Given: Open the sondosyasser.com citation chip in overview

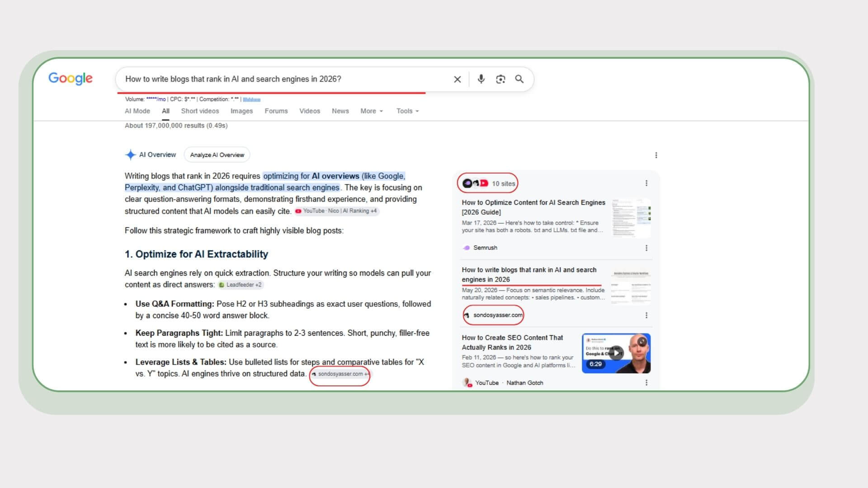Looking at the screenshot, I should click(340, 374).
